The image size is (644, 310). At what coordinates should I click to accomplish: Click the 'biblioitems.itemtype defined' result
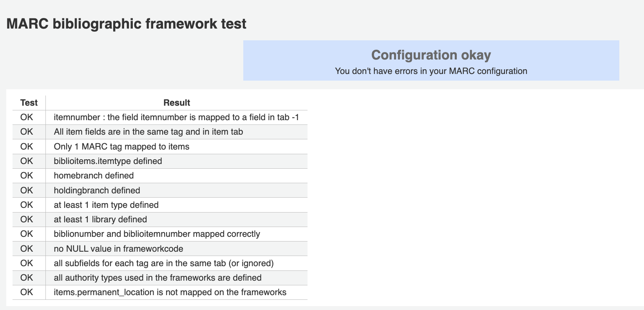pyautogui.click(x=108, y=161)
